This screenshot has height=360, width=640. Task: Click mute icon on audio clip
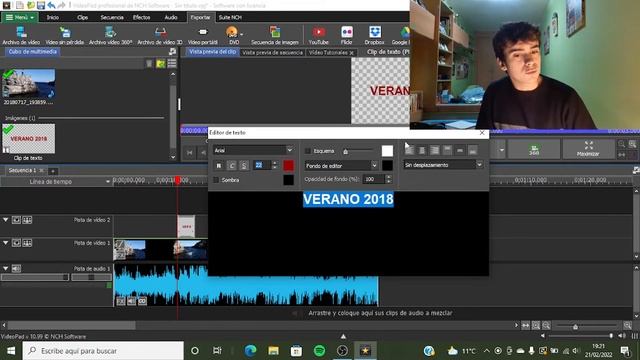[x=131, y=301]
